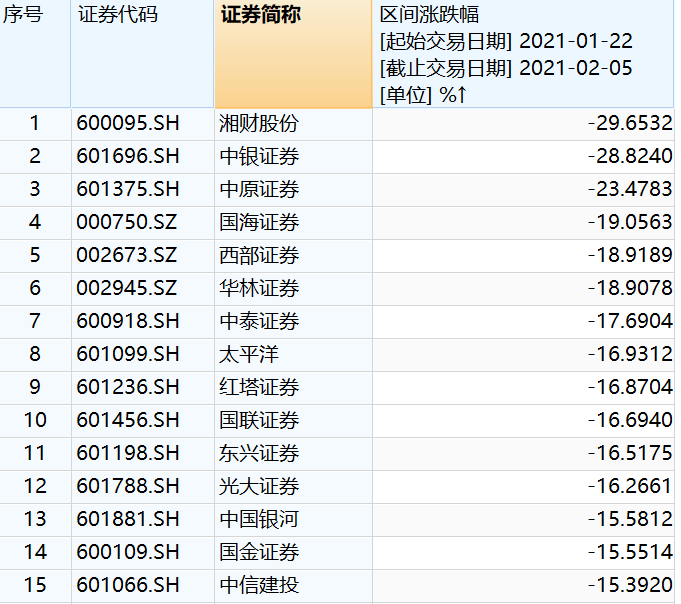
Task: Click row number 4 in 序号 column
Action: (x=35, y=222)
